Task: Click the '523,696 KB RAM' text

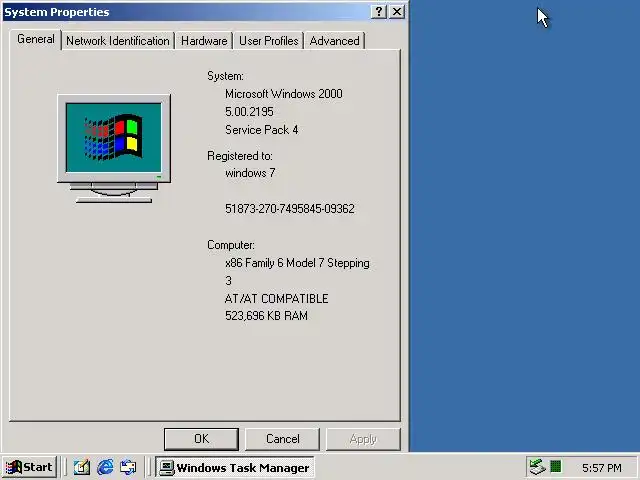Action: [x=266, y=316]
